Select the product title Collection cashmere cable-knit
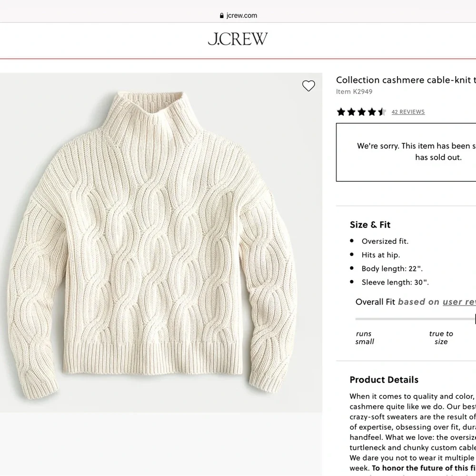The height and width of the screenshot is (476, 476). 406,80
